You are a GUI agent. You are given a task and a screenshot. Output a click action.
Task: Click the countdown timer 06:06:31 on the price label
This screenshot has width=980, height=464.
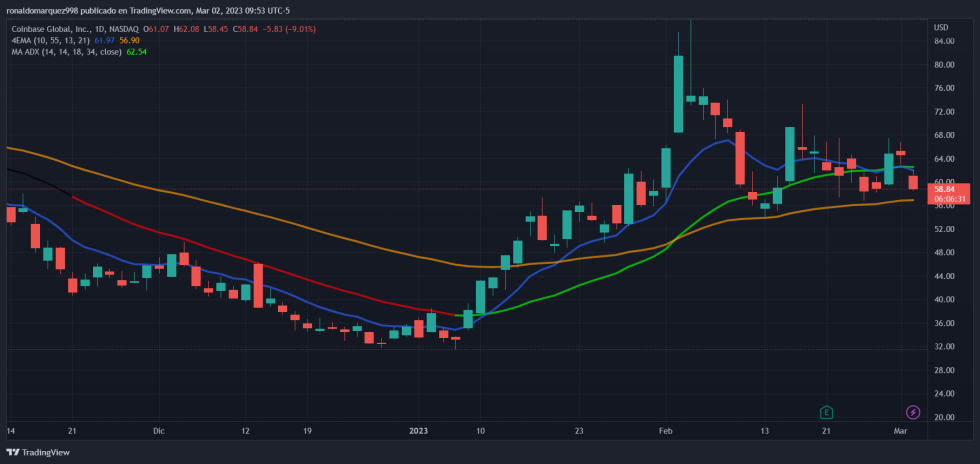coord(949,199)
